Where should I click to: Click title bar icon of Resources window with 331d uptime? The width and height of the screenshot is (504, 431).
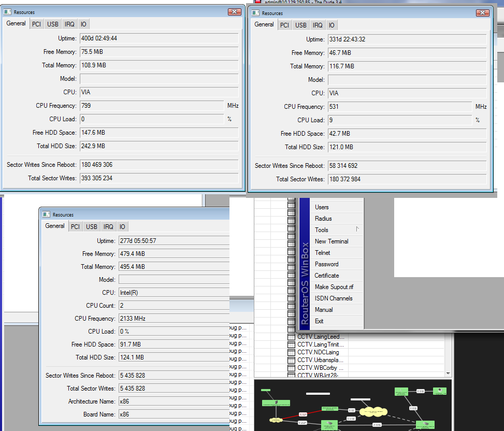256,13
